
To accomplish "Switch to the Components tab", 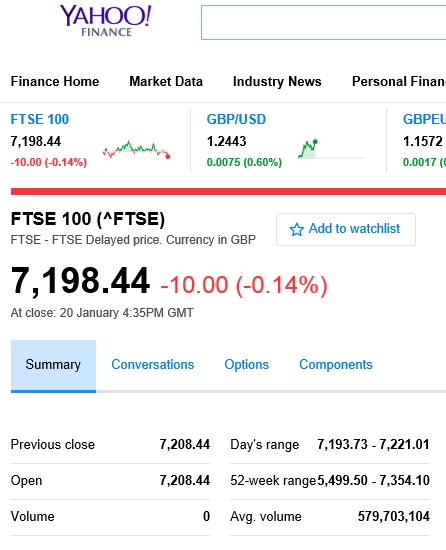I will pos(336,364).
